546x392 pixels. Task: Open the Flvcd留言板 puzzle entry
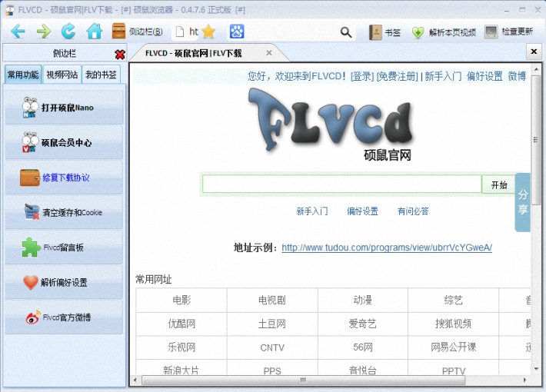[64, 247]
